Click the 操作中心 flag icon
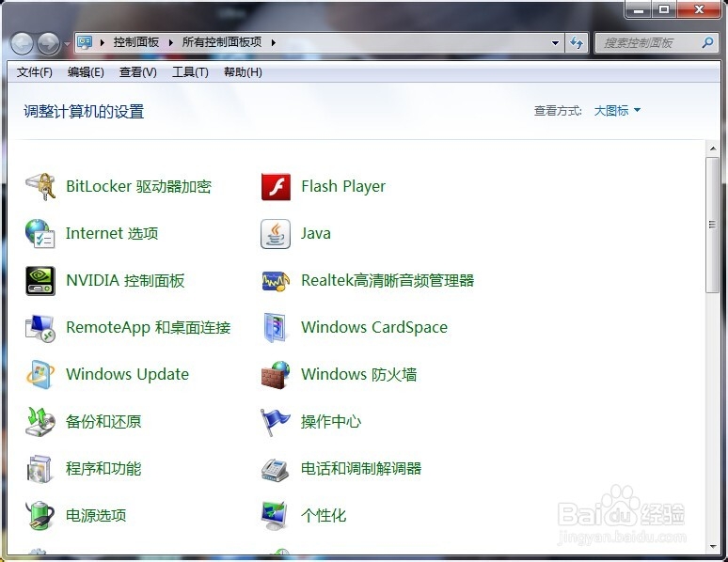The image size is (728, 562). (x=276, y=422)
